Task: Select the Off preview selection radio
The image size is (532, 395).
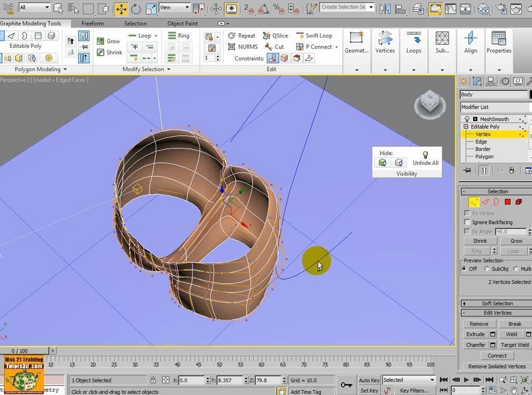Action: [x=464, y=269]
